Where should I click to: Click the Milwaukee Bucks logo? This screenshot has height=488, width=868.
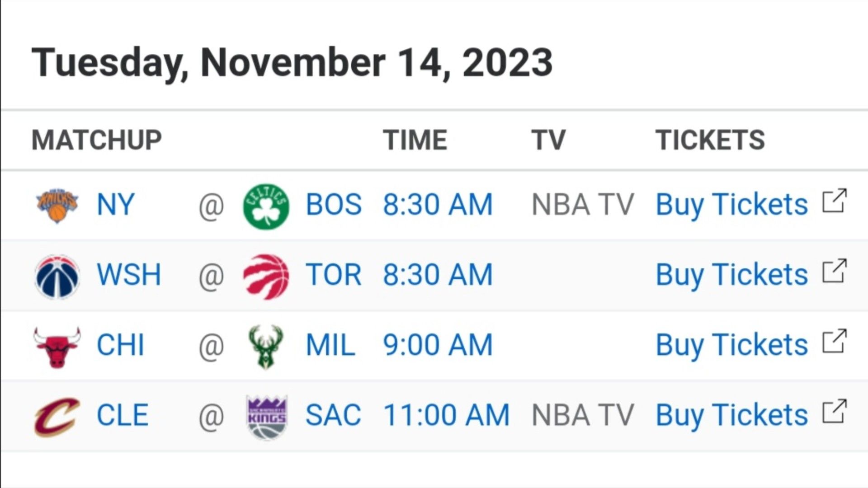[x=266, y=347]
